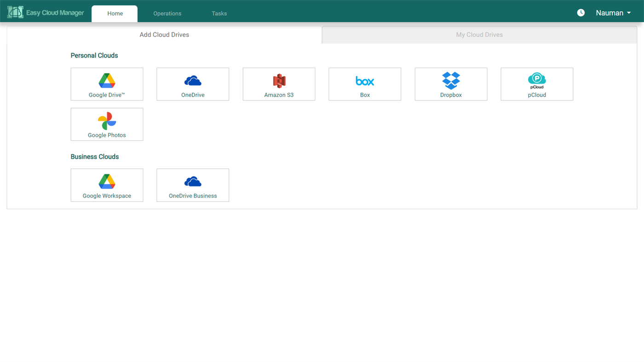Add a Google Workspace business cloud
The image size is (644, 362).
pos(107,184)
